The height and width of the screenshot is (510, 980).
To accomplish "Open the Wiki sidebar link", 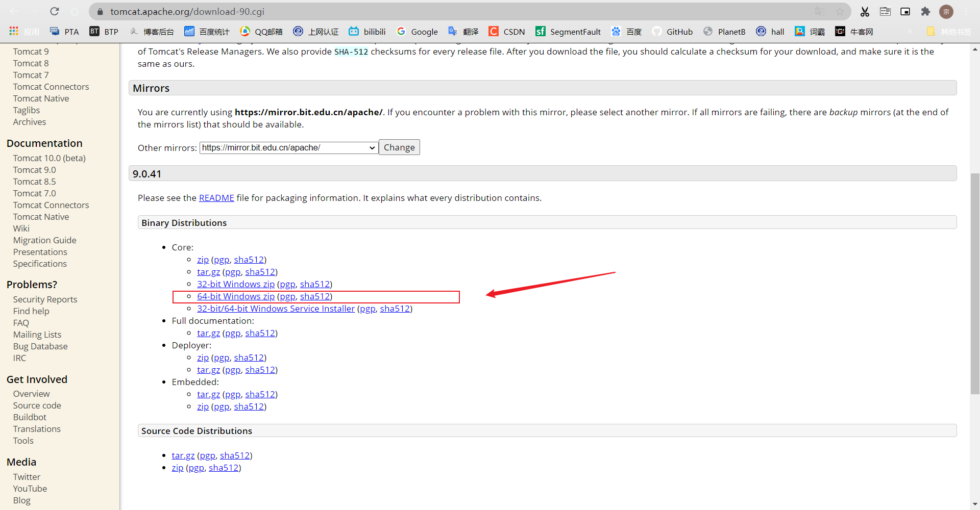I will pos(21,228).
